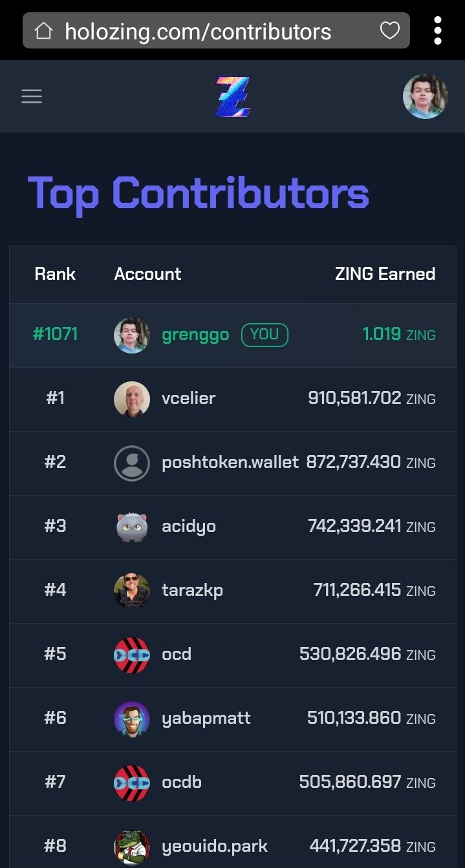The height and width of the screenshot is (868, 465).
Task: Tap the YOU badge beside grenggo
Action: [x=265, y=335]
